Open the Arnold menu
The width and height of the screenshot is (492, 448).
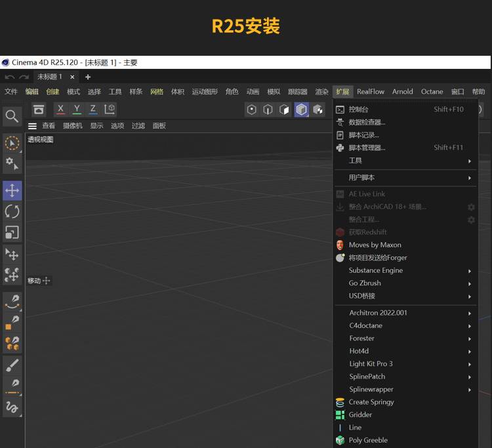point(403,92)
